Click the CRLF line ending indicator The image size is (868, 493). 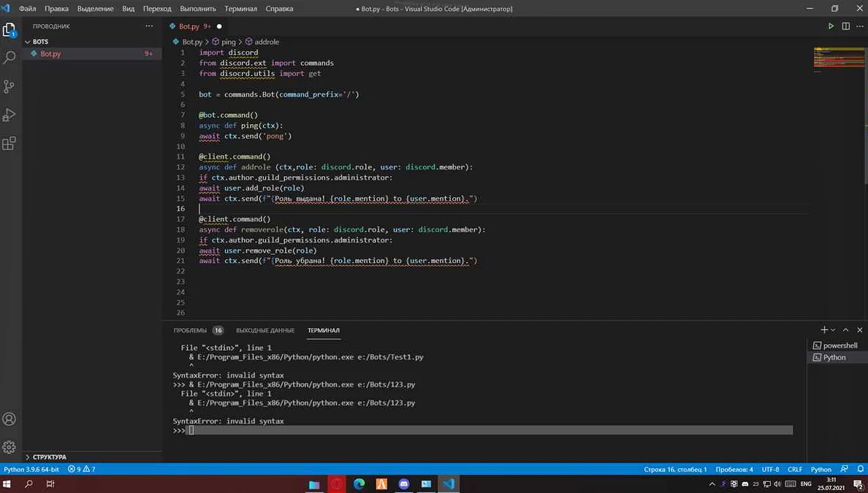tap(795, 469)
